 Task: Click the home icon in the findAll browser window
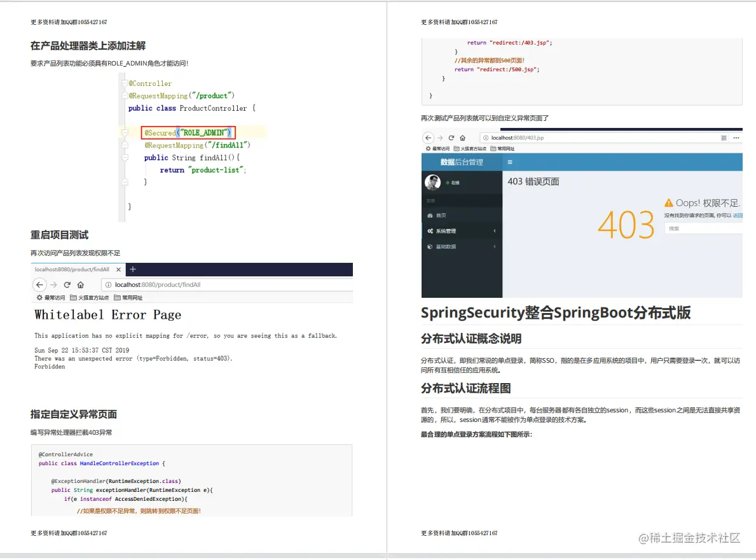click(x=81, y=285)
